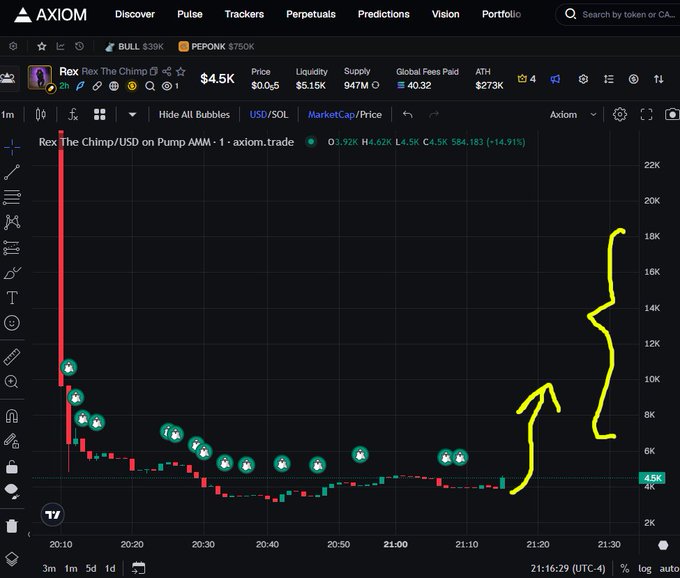This screenshot has height=578, width=680.
Task: Switch to Vision tab
Action: point(445,14)
